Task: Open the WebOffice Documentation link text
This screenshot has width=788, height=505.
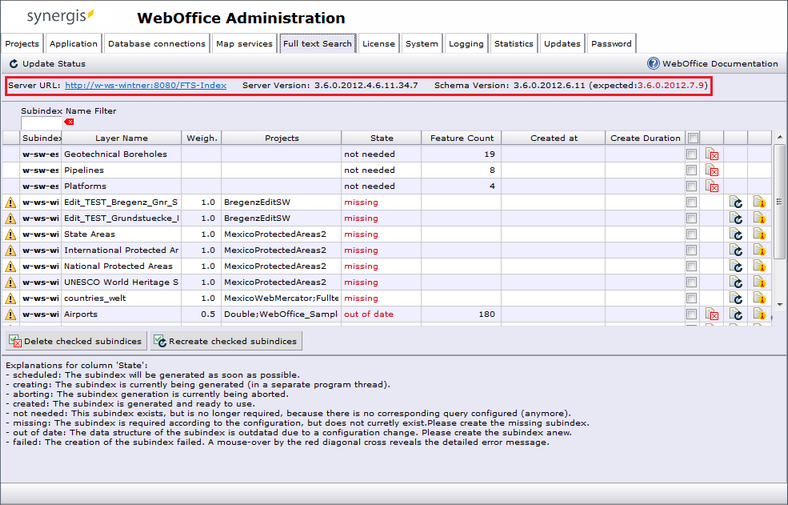Action: (720, 64)
